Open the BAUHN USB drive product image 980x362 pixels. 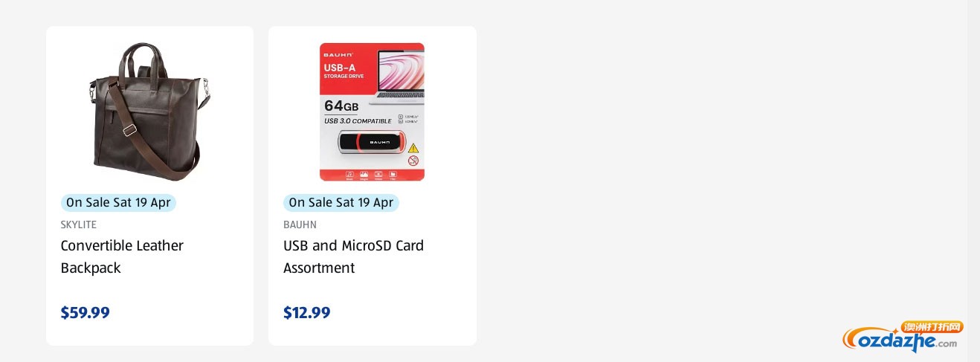pos(372,111)
